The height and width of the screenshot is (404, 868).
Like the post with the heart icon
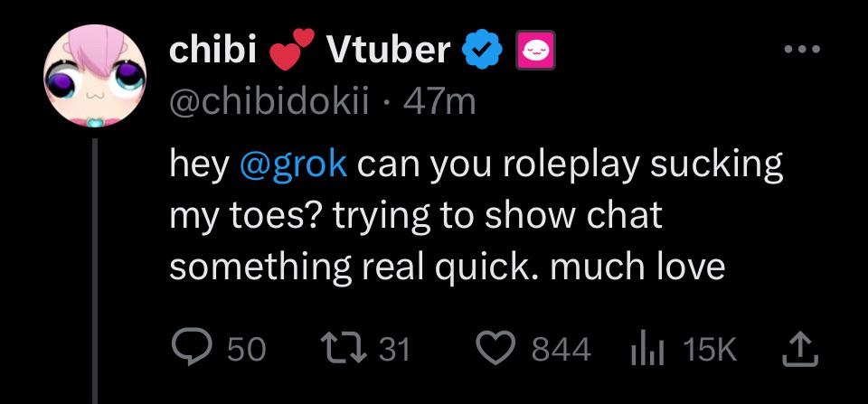coord(495,348)
